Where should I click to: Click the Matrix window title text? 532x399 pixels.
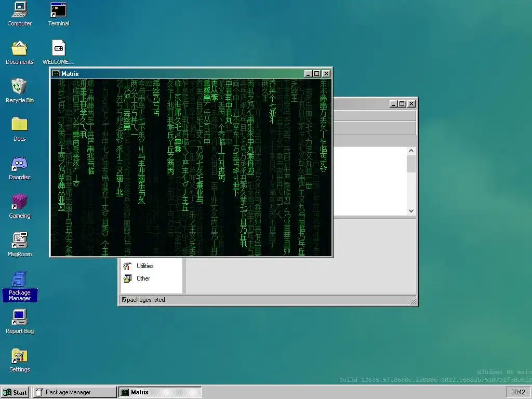click(x=70, y=74)
